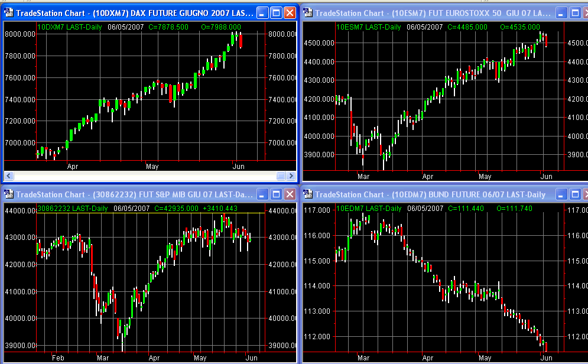Open the Bund Future chart window icon menu
The width and height of the screenshot is (588, 364).
click(308, 194)
